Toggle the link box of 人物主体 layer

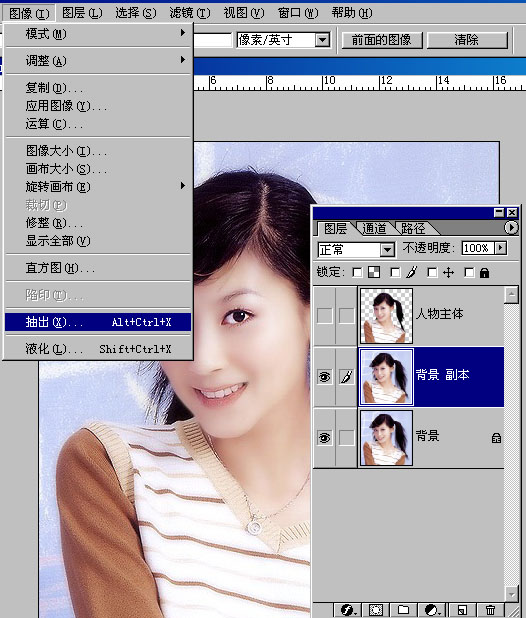pos(346,316)
